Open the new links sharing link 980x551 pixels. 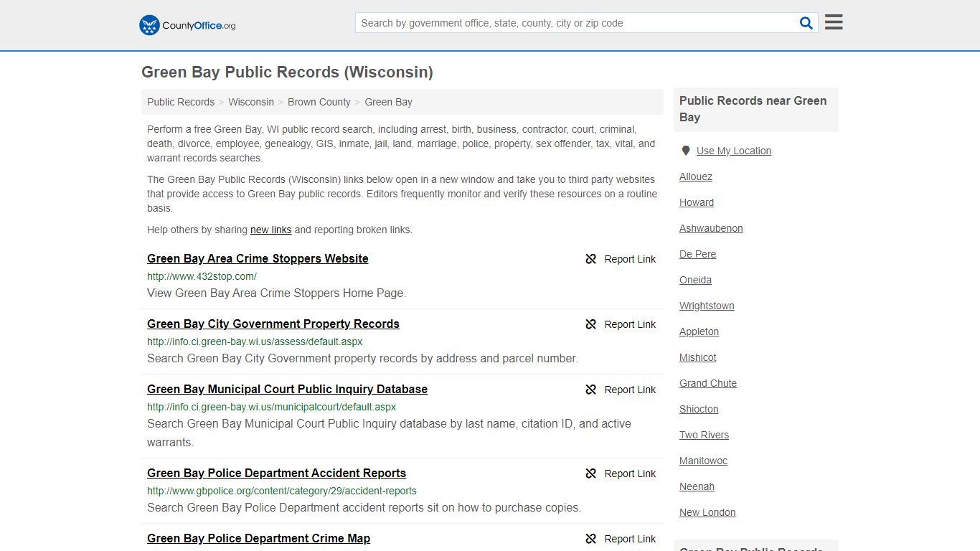270,230
